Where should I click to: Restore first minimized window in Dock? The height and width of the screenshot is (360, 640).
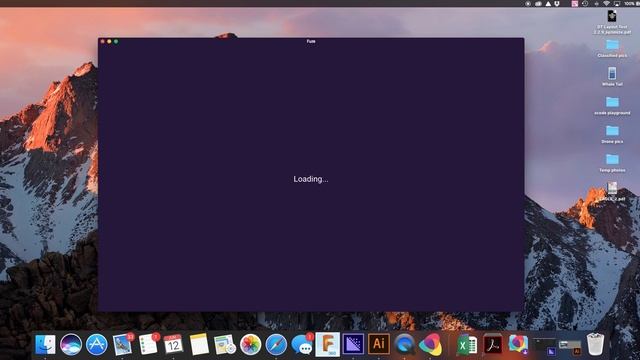(x=545, y=346)
